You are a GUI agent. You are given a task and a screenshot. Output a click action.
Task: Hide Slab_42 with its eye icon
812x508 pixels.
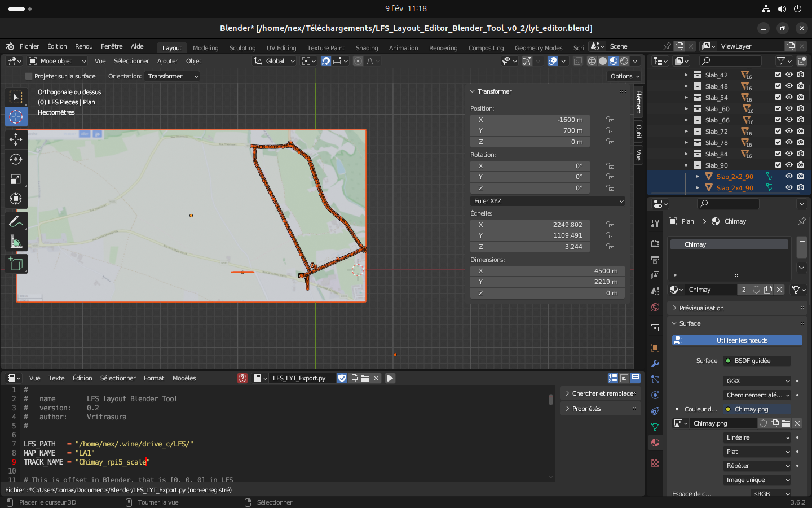pos(789,75)
